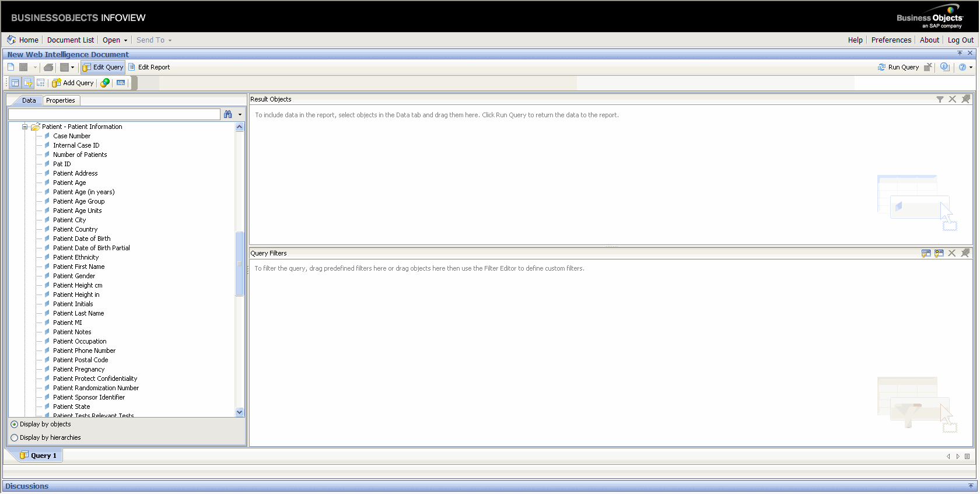Select the Patient Pregnancy object
Image resolution: width=980 pixels, height=494 pixels.
click(x=79, y=369)
